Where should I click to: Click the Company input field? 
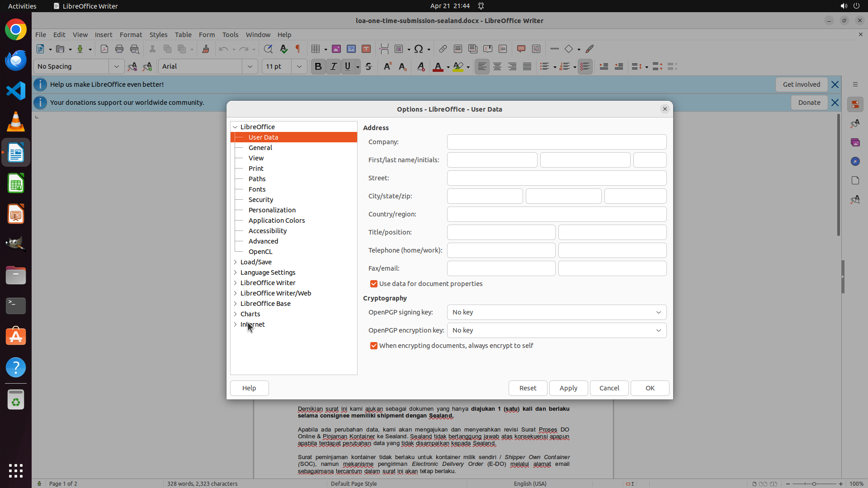[x=557, y=142]
